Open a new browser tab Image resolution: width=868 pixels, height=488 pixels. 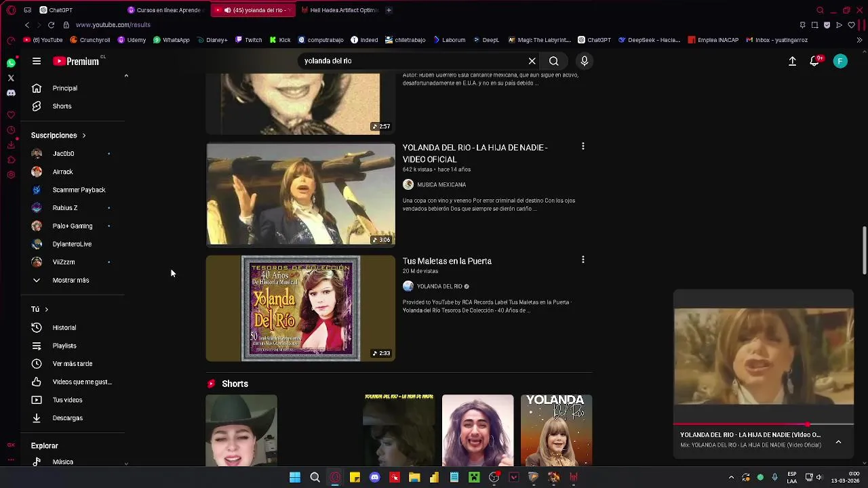pos(389,10)
